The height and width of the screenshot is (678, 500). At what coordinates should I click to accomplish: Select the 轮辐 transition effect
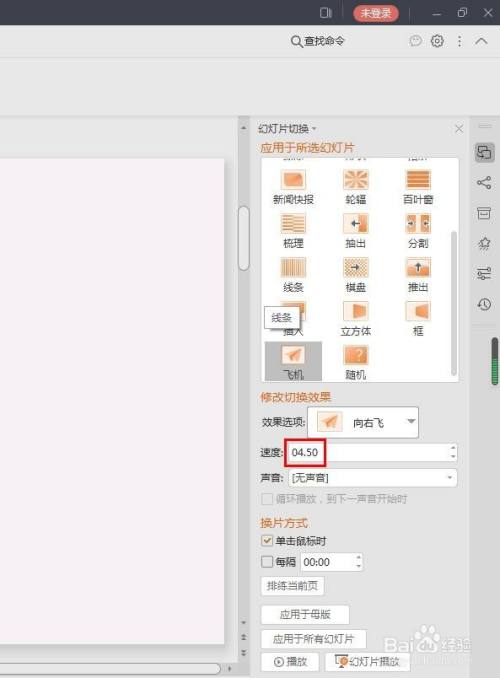[356, 187]
